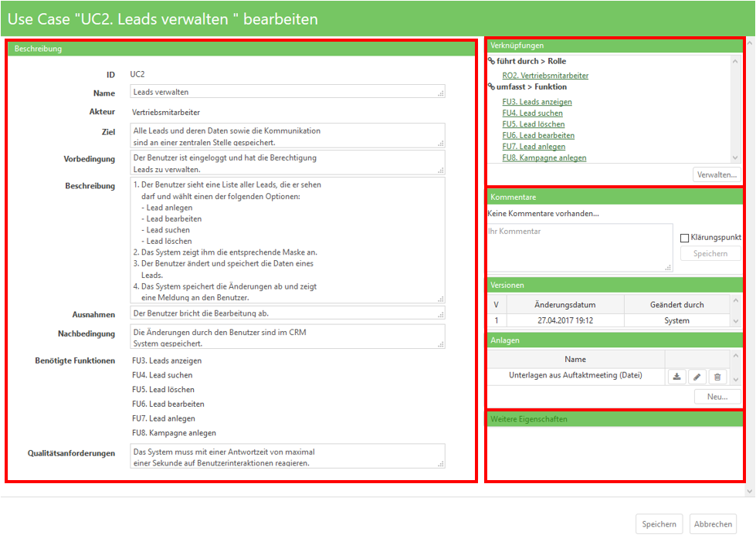Image resolution: width=756 pixels, height=538 pixels.
Task: Enable the Klärungspunkt checkbox
Action: click(x=684, y=239)
